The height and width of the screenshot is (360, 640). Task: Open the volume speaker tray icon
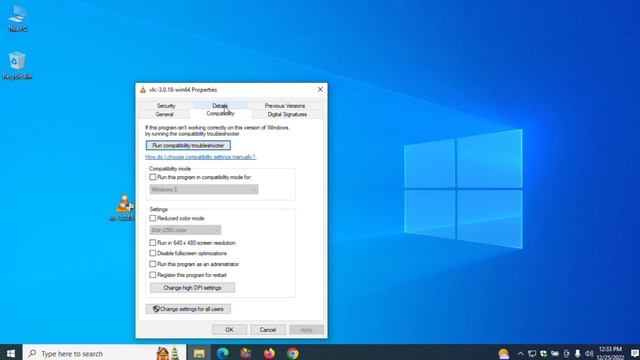pyautogui.click(x=589, y=353)
